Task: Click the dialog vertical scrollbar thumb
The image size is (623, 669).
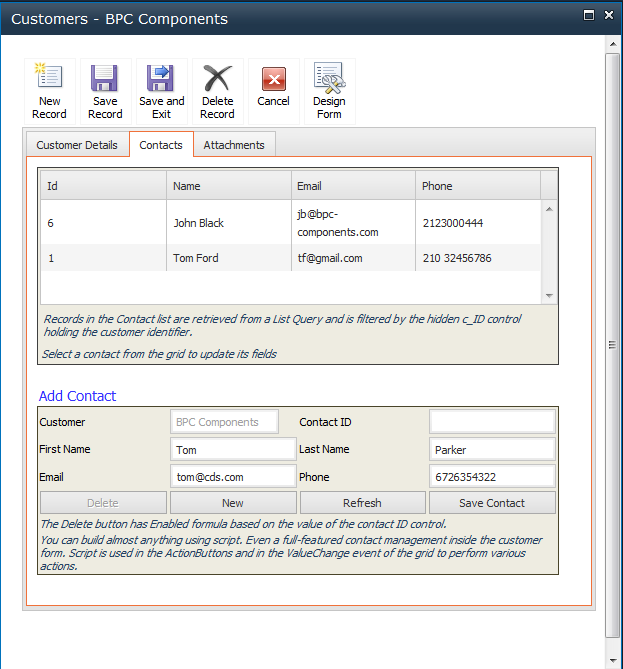Action: click(x=613, y=346)
